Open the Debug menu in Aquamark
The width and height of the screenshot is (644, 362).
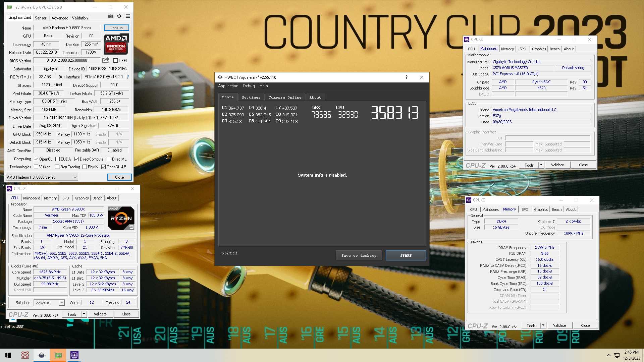pos(249,86)
